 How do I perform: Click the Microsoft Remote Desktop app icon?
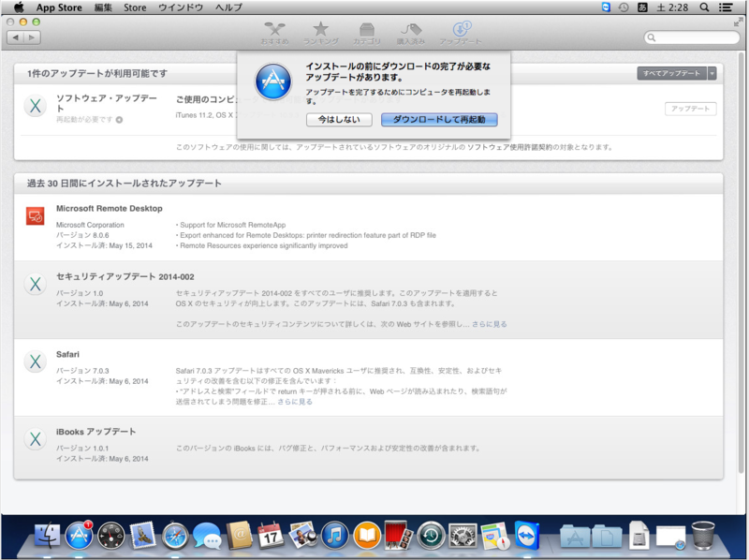pyautogui.click(x=36, y=216)
